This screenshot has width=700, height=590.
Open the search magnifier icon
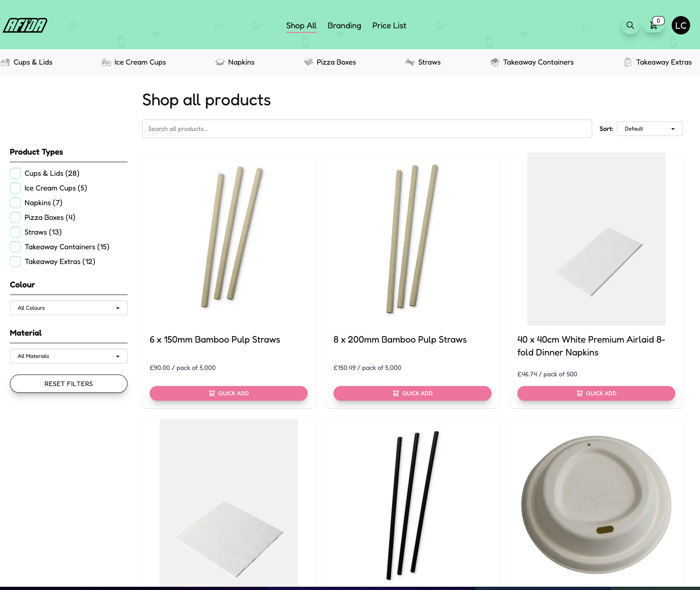630,26
